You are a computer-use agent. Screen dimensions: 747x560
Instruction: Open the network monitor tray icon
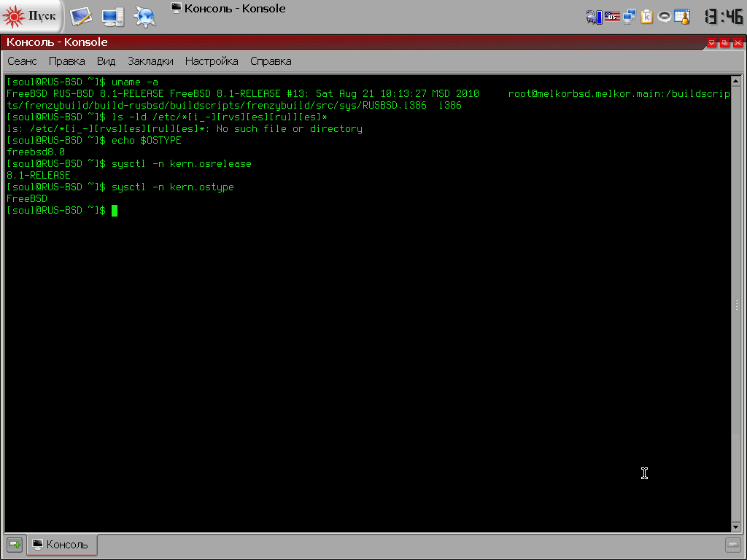click(630, 17)
